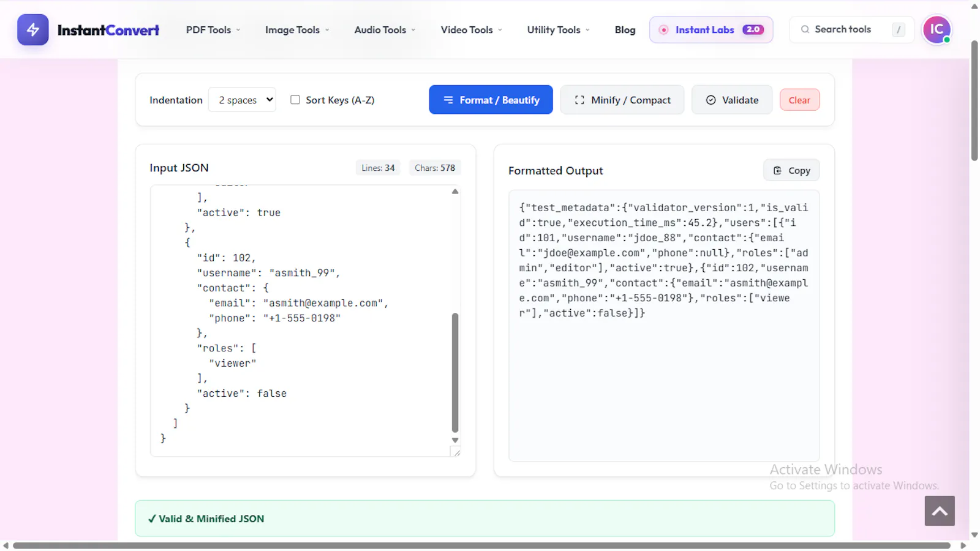Expand the PDF Tools menu
980x551 pixels.
coord(213,30)
